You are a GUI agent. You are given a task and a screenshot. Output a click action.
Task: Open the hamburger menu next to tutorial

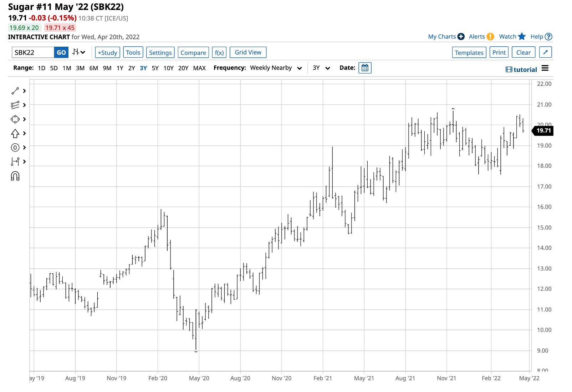click(x=545, y=68)
